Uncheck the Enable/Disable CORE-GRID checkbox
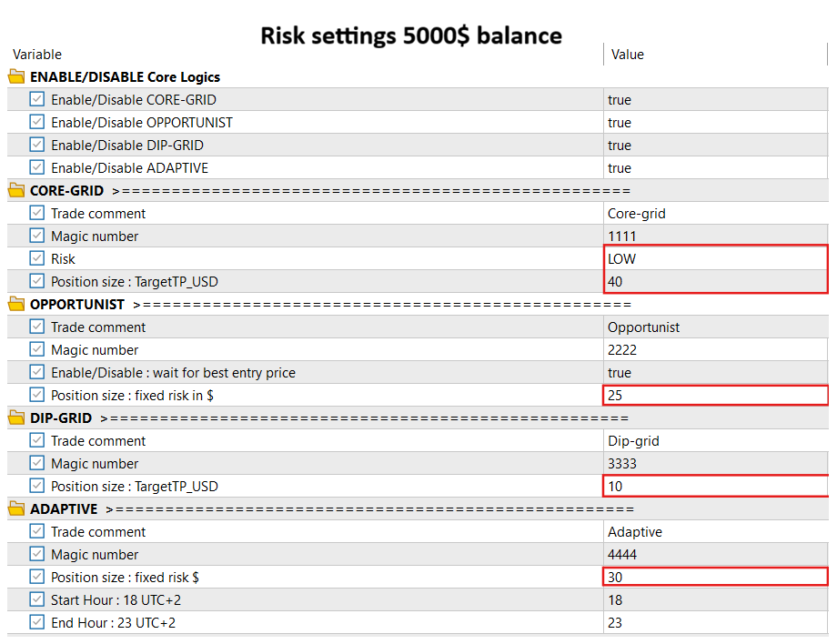The width and height of the screenshot is (837, 644). 37,100
